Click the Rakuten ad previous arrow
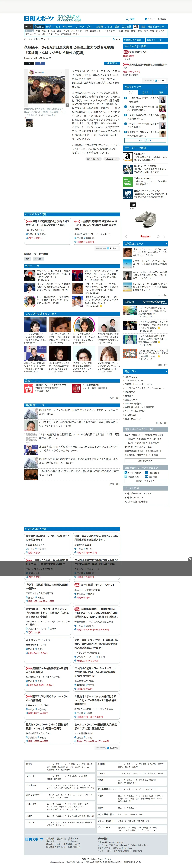Screen dimensions: 192x868 pos(126,237)
